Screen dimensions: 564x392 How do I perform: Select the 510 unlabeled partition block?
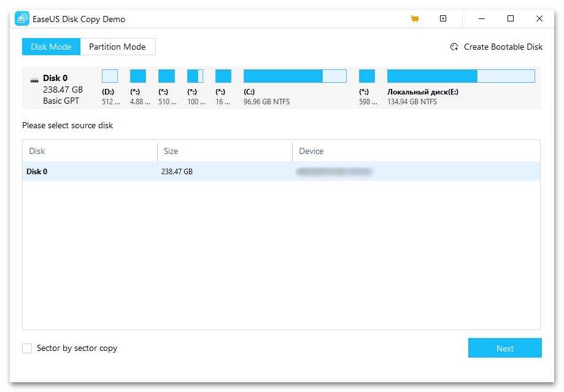(166, 76)
